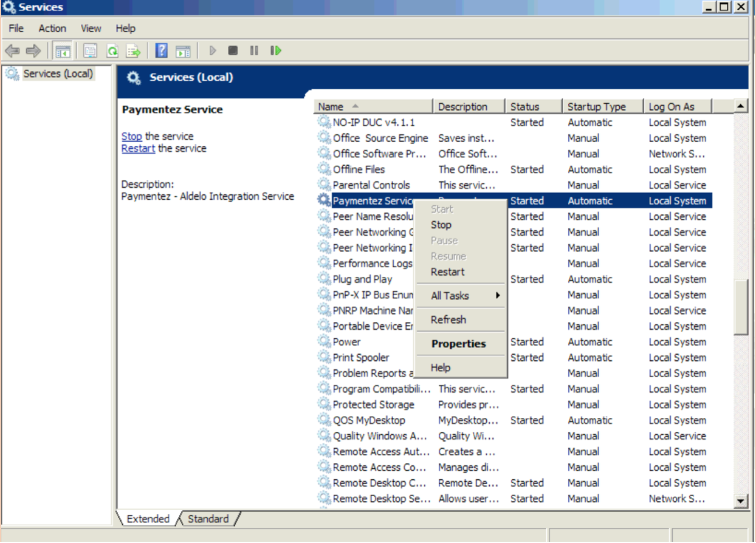
Task: Click the MyDesktop... description of QOS MyDesktop
Action: coord(467,420)
